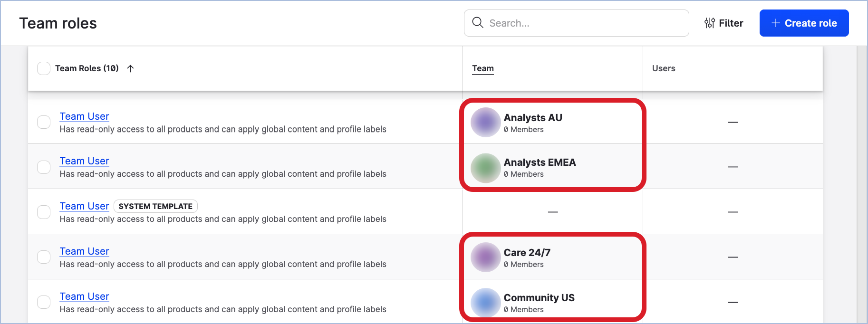
Task: Click the search magnifying glass icon
Action: pos(477,23)
